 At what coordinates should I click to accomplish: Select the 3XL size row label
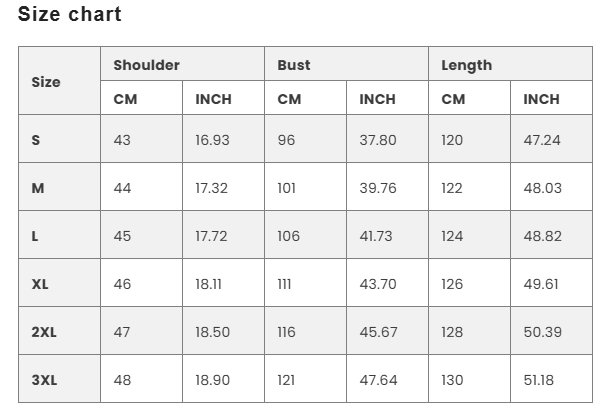pos(60,379)
